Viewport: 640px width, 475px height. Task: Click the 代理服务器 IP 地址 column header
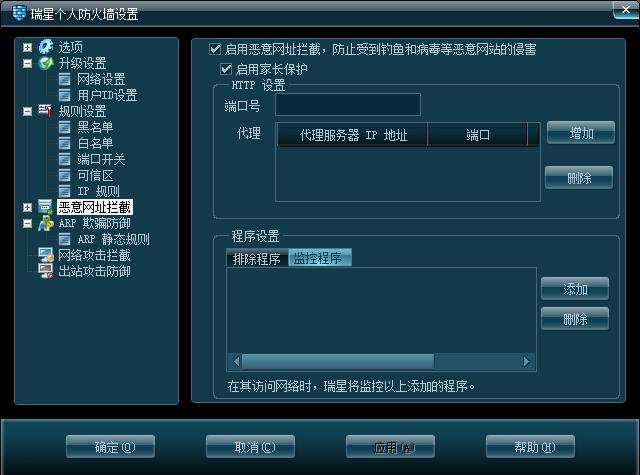353,135
